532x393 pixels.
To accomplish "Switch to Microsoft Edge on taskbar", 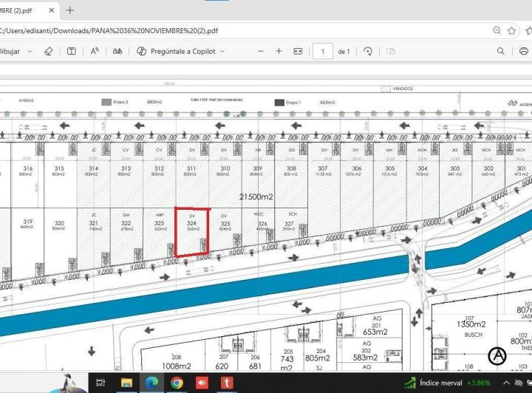I will coord(151,383).
